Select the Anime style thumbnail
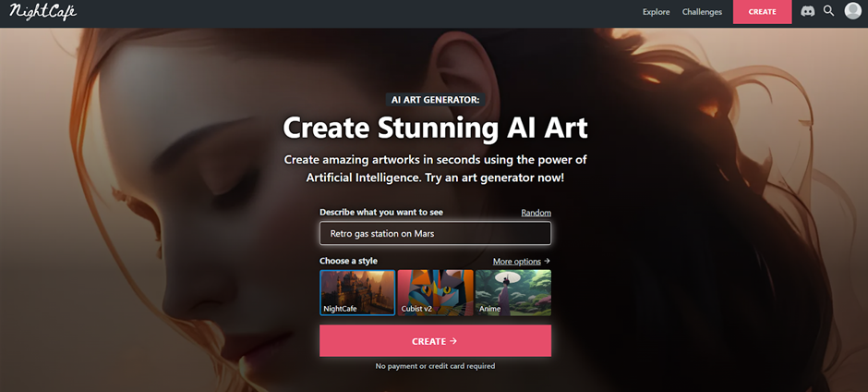868x392 pixels. click(513, 293)
